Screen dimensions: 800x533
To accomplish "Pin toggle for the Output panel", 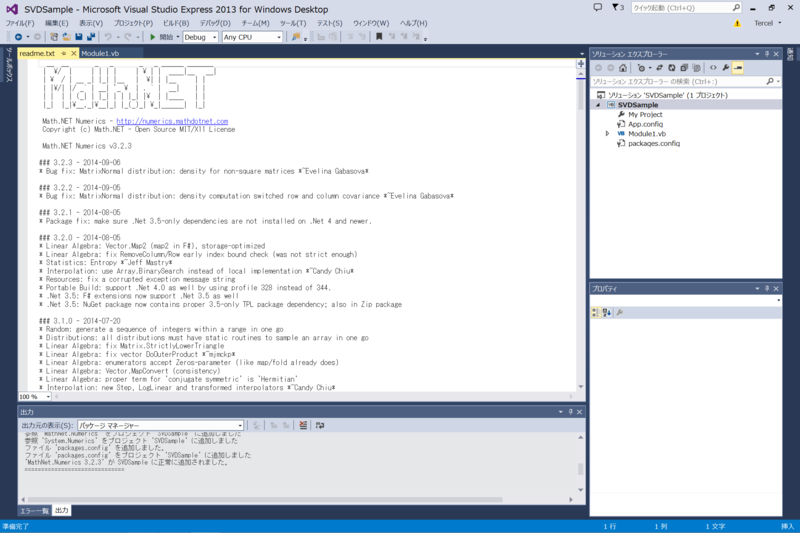I will pos(570,412).
